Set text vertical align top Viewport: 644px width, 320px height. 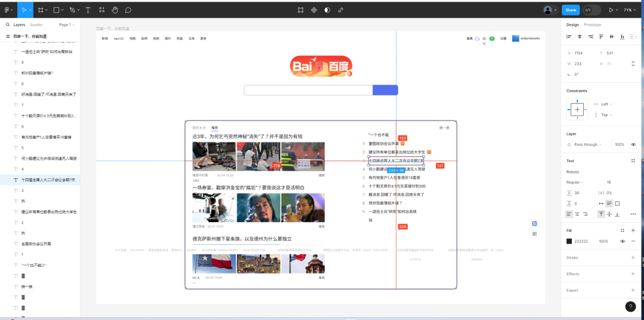601,214
